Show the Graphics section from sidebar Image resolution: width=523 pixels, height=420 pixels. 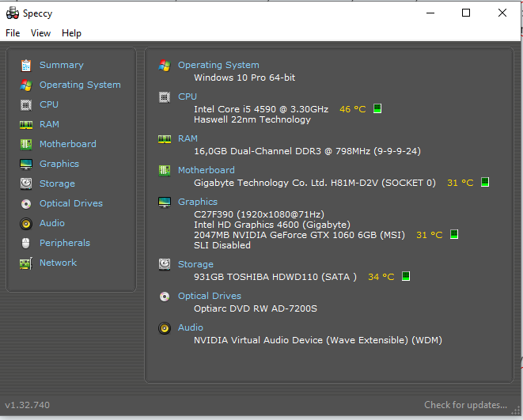(59, 164)
